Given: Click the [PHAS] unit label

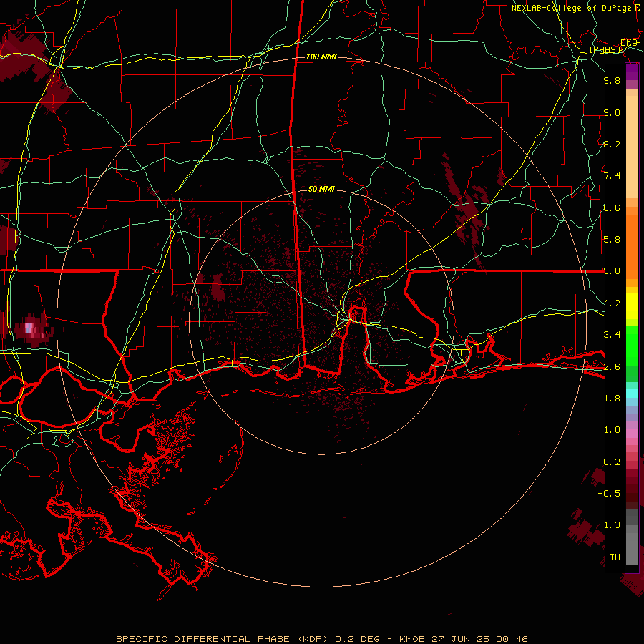Looking at the screenshot, I should pyautogui.click(x=605, y=50).
